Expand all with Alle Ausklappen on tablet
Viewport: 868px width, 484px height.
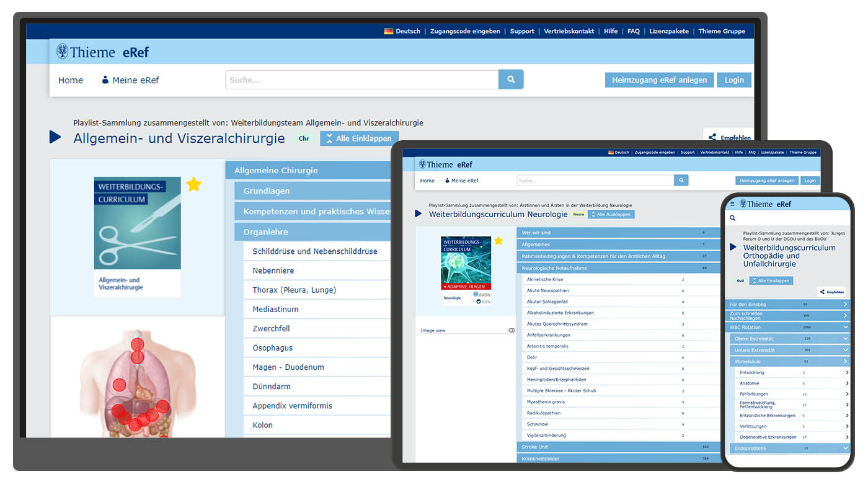[611, 214]
